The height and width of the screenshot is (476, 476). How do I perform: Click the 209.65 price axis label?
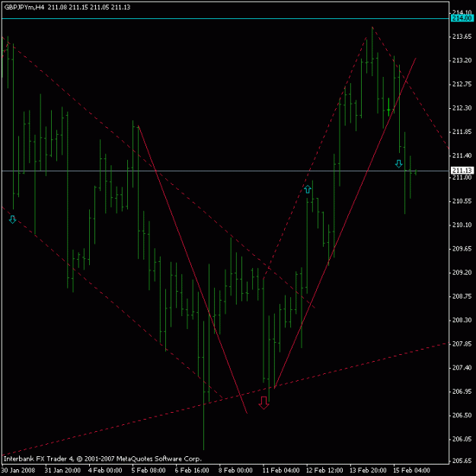462,248
